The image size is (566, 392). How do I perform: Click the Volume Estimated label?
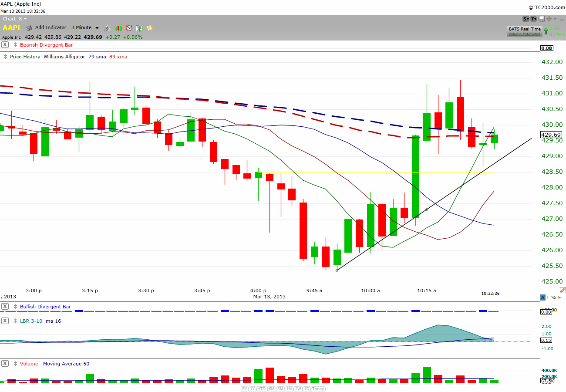click(x=524, y=34)
